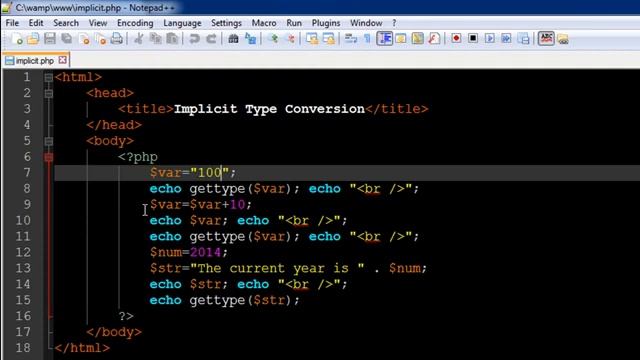Viewport: 640px width, 360px height.
Task: Click the Notepad++ title bar app icon
Action: [7, 7]
